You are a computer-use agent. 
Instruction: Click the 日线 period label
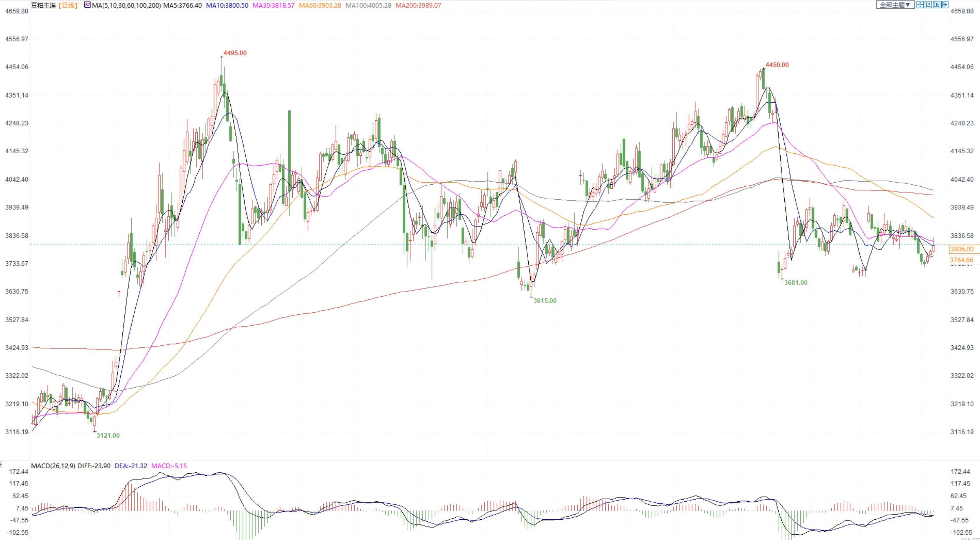[68, 6]
